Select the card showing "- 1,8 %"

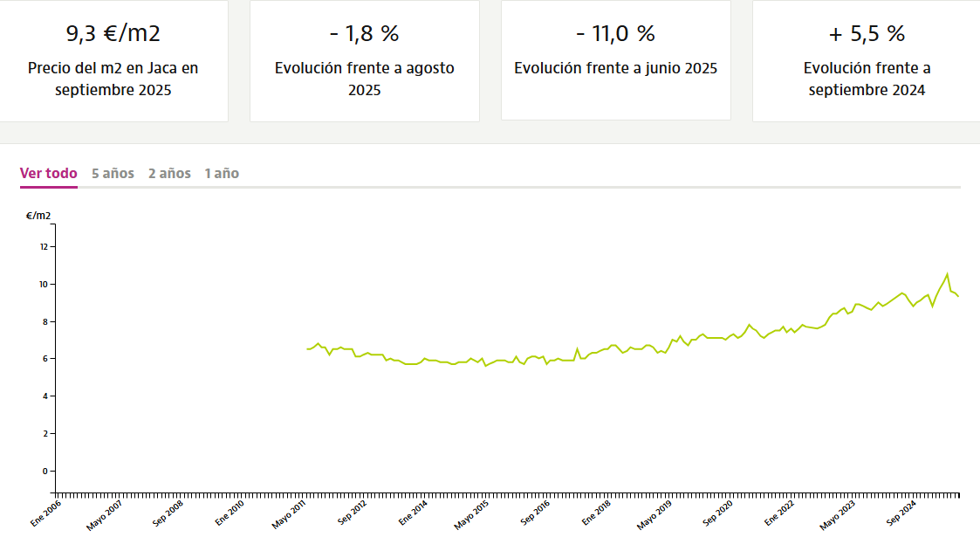coord(364,61)
